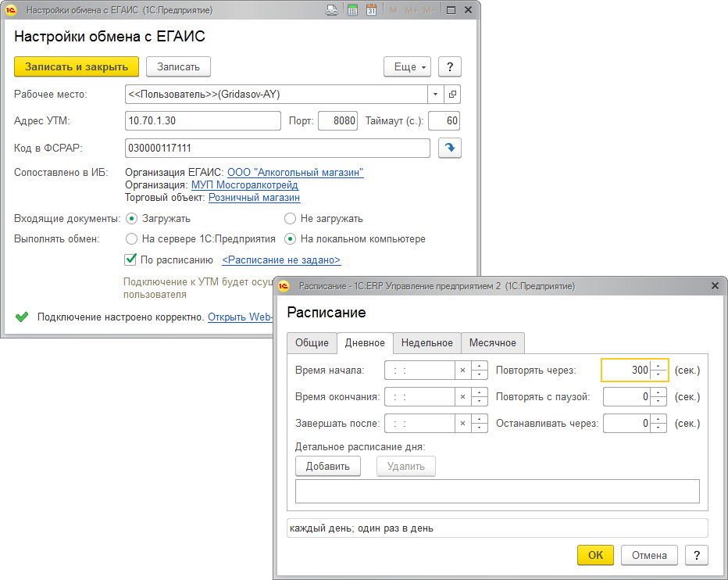The image size is (728, 580).
Task: Clear the Завершать после field with X
Action: tap(463, 424)
